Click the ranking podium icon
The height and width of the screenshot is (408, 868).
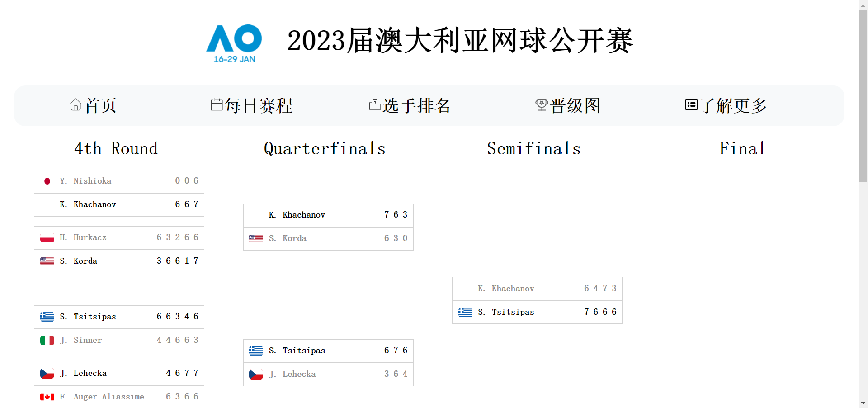point(375,105)
